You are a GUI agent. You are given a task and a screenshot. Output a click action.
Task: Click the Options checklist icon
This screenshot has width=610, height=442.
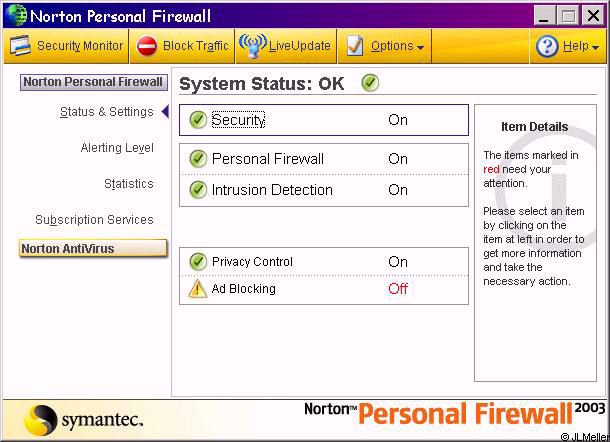[355, 46]
